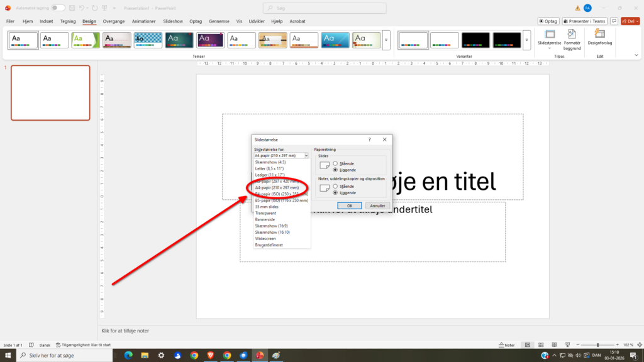Start the Slideshow from status bar
Image resolution: width=644 pixels, height=362 pixels.
pyautogui.click(x=568, y=344)
